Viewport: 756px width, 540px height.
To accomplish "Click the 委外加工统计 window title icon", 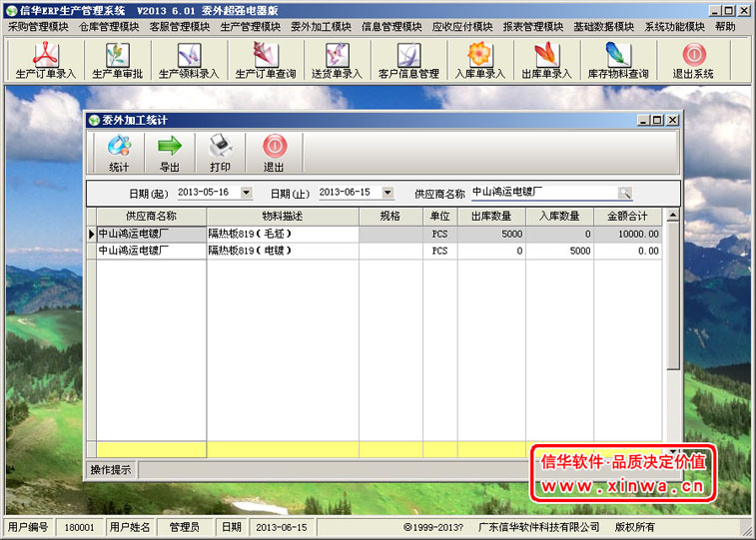I will point(94,120).
